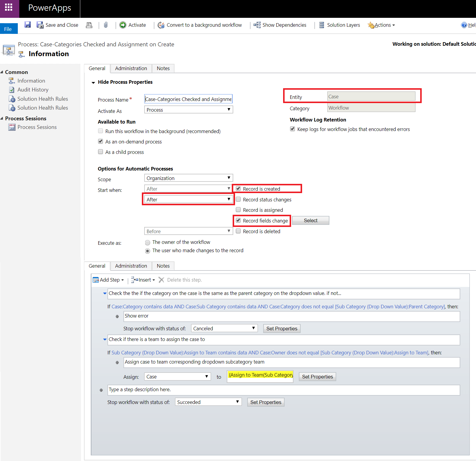Click the printer icon in the toolbar
The height and width of the screenshot is (461, 476).
tap(89, 25)
